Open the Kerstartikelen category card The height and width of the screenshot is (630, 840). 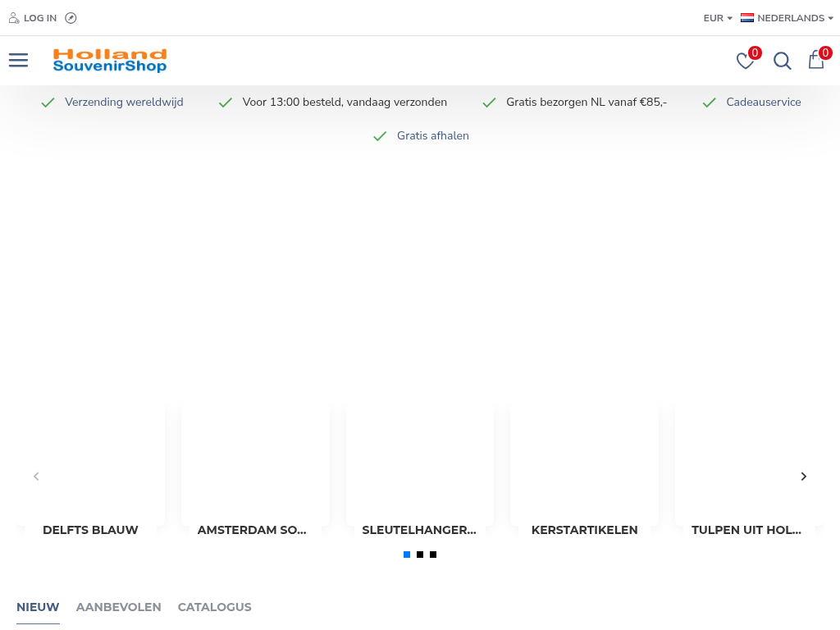(584, 476)
